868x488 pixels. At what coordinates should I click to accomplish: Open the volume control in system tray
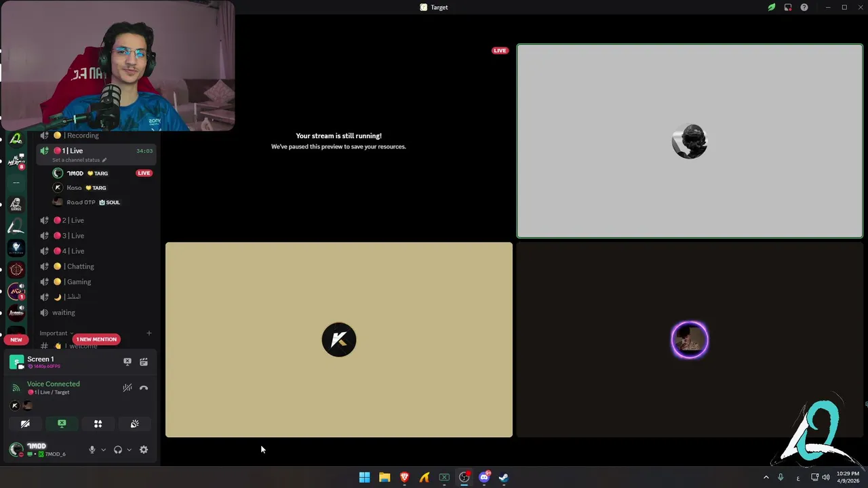click(x=826, y=477)
